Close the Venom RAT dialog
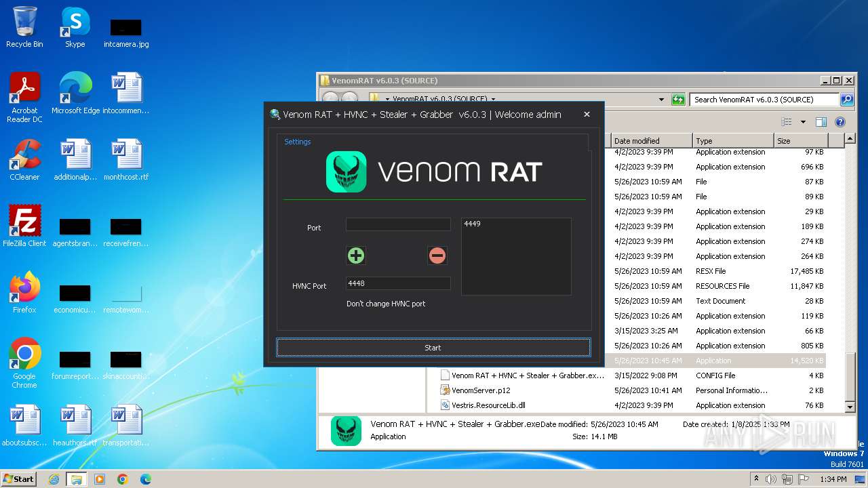This screenshot has height=488, width=868. (x=587, y=115)
